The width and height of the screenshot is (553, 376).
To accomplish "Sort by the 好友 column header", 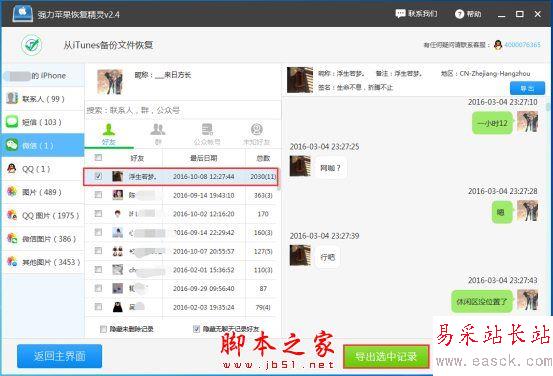I will pyautogui.click(x=137, y=158).
